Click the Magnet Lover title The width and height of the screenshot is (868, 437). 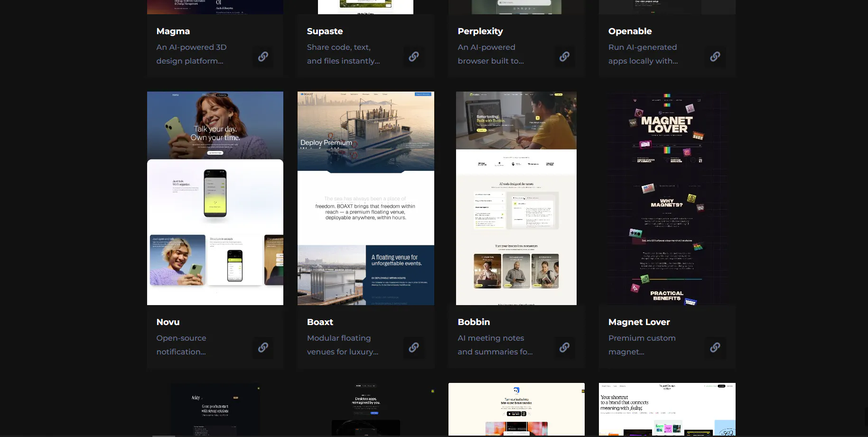[x=639, y=322]
